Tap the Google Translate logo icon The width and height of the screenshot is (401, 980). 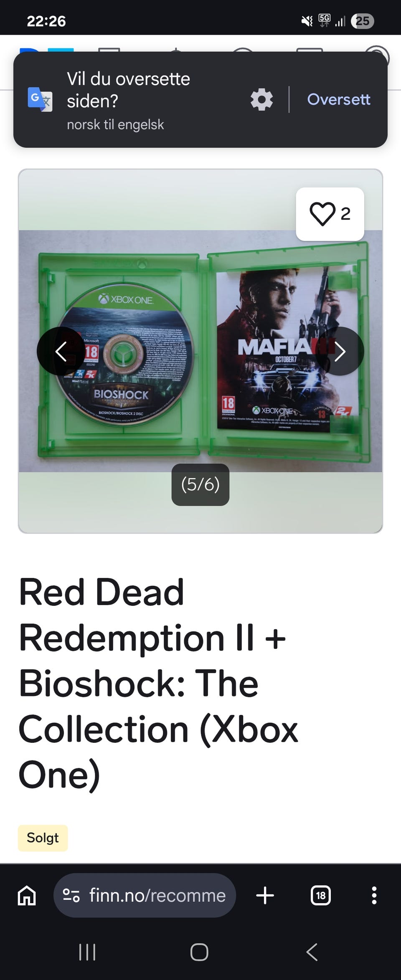[40, 99]
